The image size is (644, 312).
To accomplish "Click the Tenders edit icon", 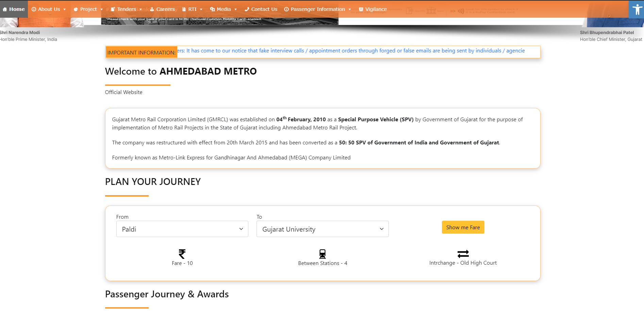I will point(113,10).
